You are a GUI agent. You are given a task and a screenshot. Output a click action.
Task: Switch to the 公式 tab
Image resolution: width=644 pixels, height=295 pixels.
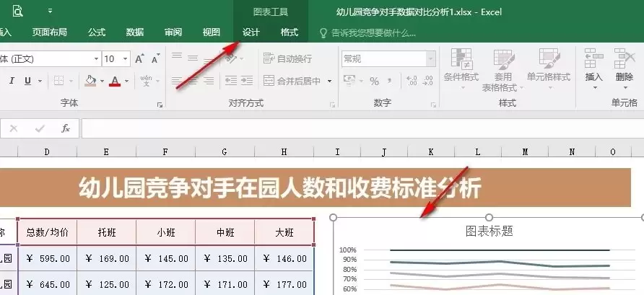(x=97, y=32)
